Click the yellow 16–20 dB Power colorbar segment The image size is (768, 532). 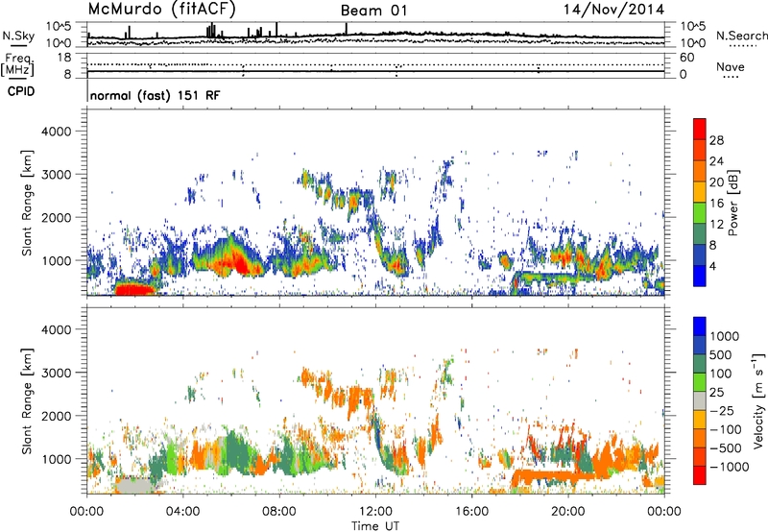tap(700, 191)
